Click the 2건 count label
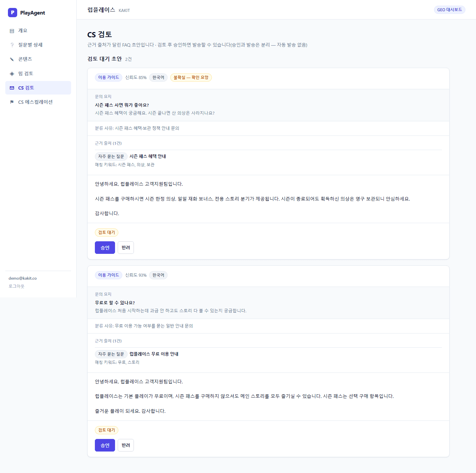Screen dimensions: 476x473 coord(128,59)
